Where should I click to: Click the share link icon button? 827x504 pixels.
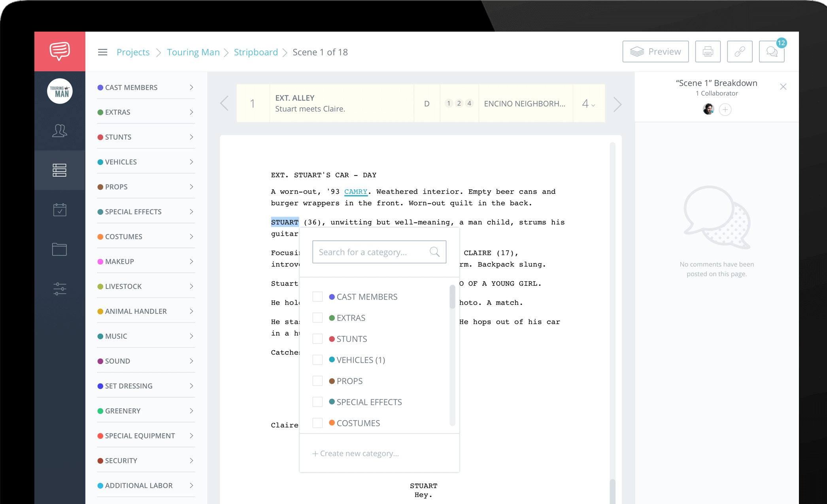[x=740, y=51]
